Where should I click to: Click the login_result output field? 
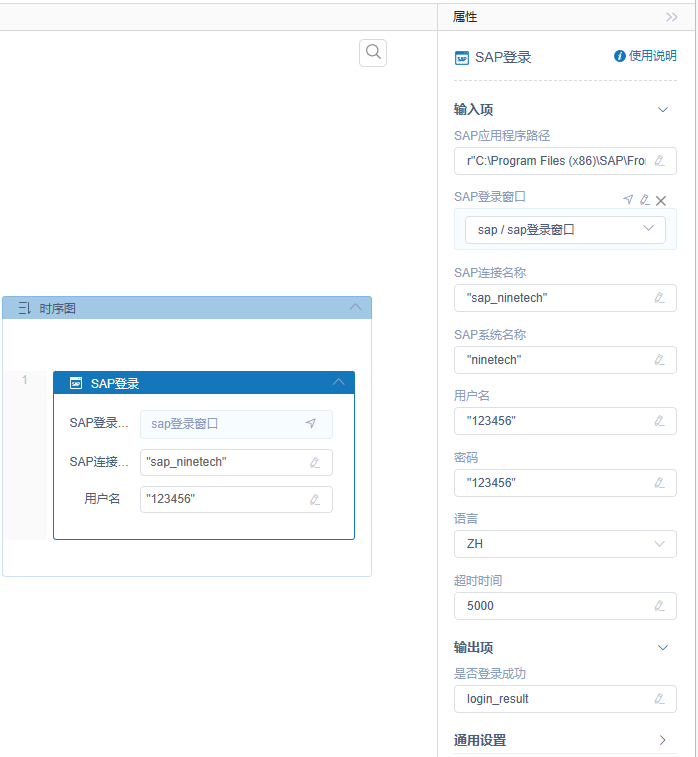(x=555, y=699)
